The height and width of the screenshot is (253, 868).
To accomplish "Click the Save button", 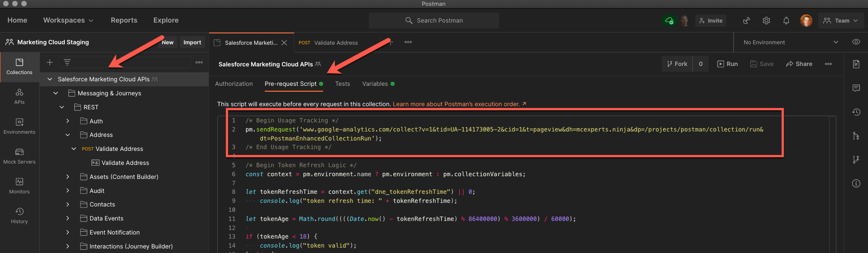I will pos(762,64).
